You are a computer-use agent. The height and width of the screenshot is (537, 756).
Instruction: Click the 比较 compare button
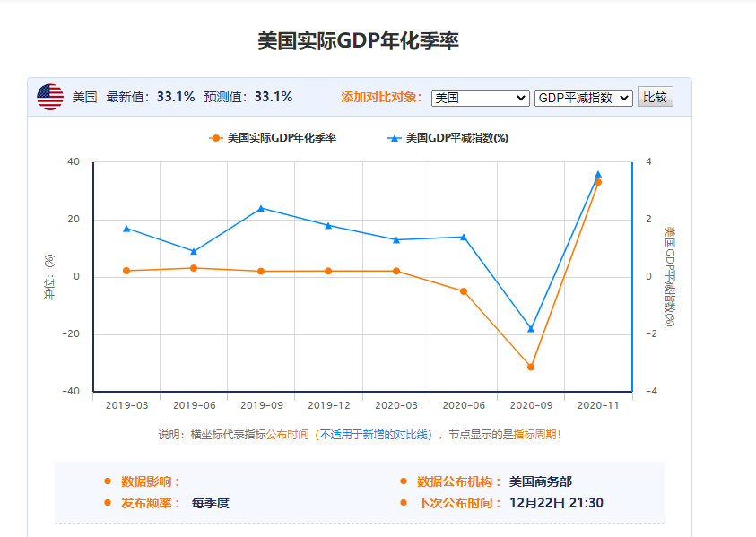point(656,97)
